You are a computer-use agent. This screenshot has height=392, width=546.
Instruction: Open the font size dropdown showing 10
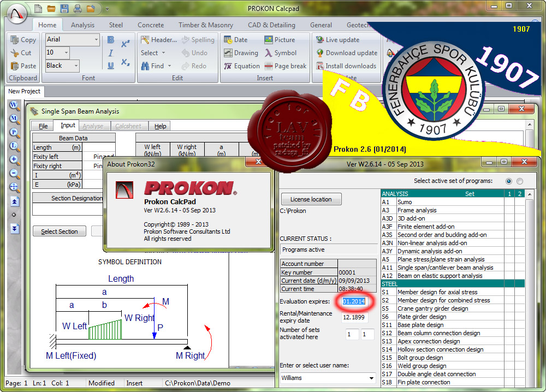(x=66, y=52)
